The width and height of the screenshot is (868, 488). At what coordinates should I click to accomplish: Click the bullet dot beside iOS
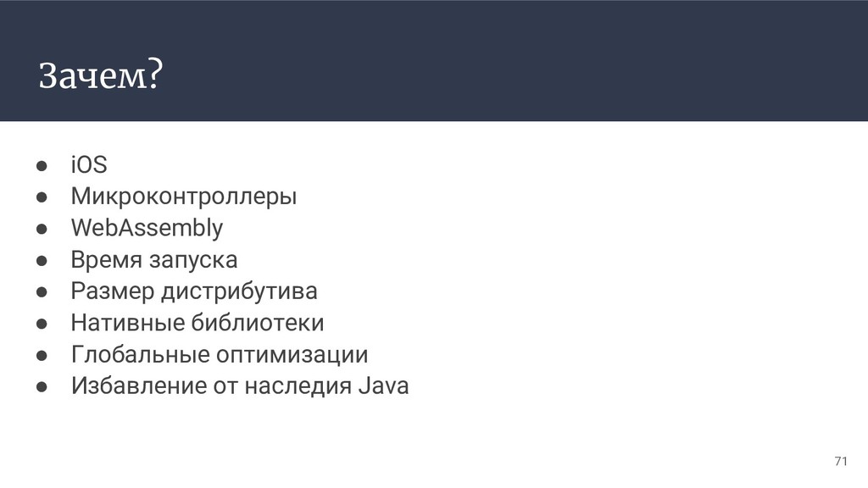[x=42, y=165]
